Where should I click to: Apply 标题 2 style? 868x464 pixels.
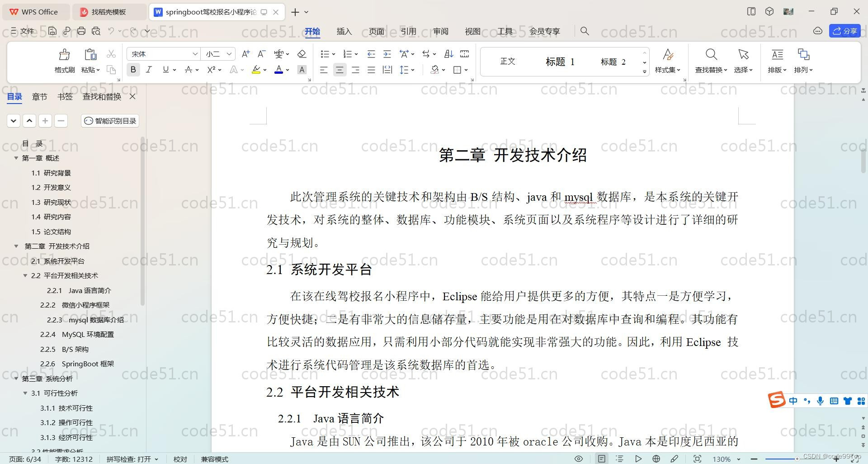pyautogui.click(x=613, y=62)
